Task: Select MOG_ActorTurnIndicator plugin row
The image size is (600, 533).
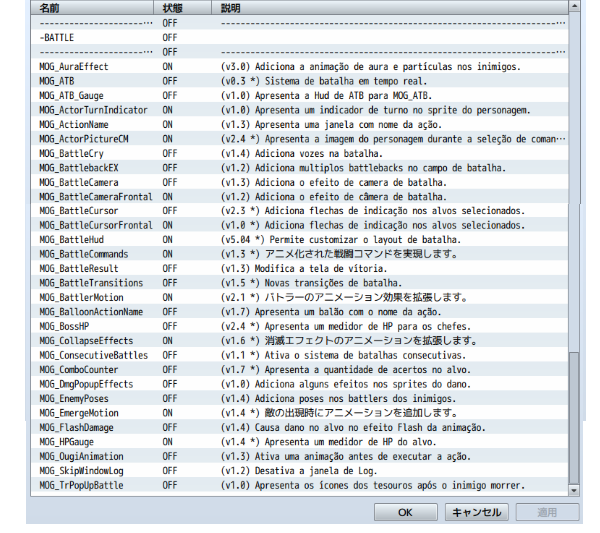Action: pos(300,110)
